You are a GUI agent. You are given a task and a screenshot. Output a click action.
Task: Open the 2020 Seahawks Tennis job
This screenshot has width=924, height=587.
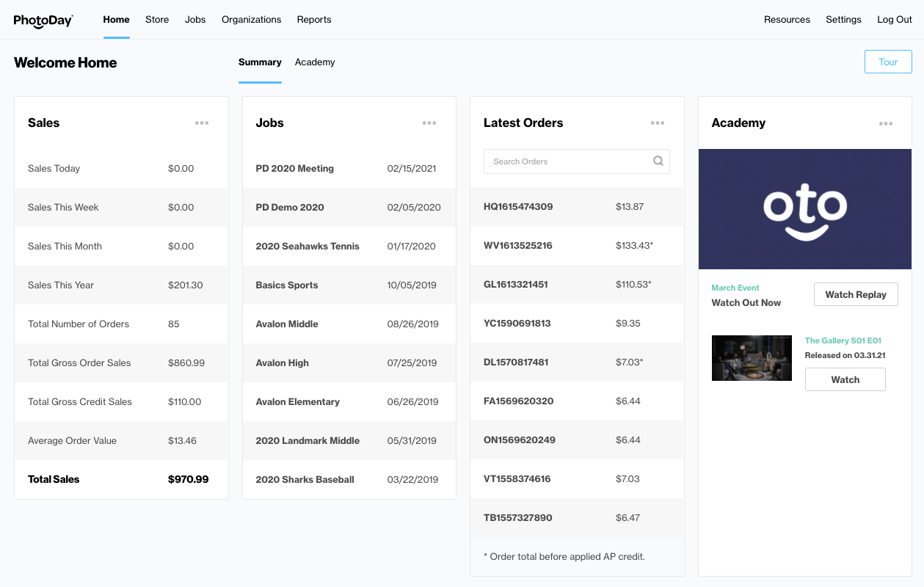coord(308,246)
